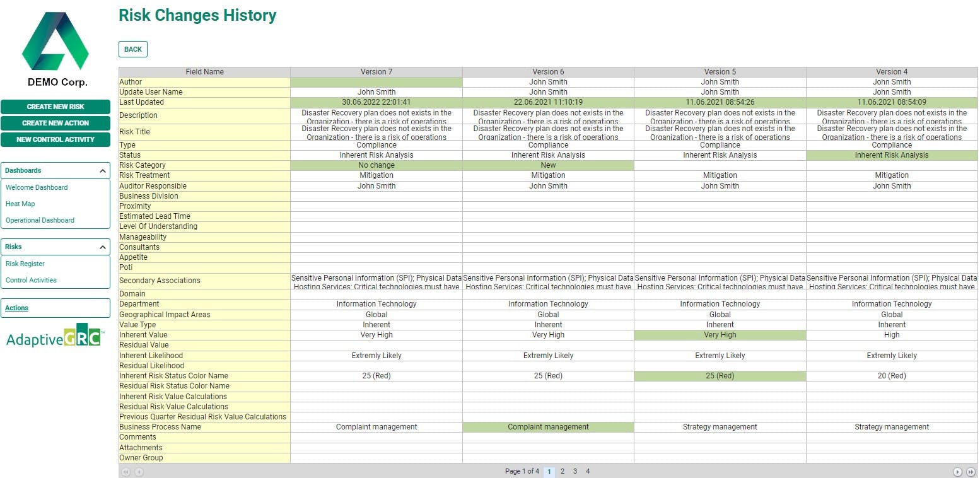Click the 'Department' field name
This screenshot has height=478, width=980.
point(205,304)
